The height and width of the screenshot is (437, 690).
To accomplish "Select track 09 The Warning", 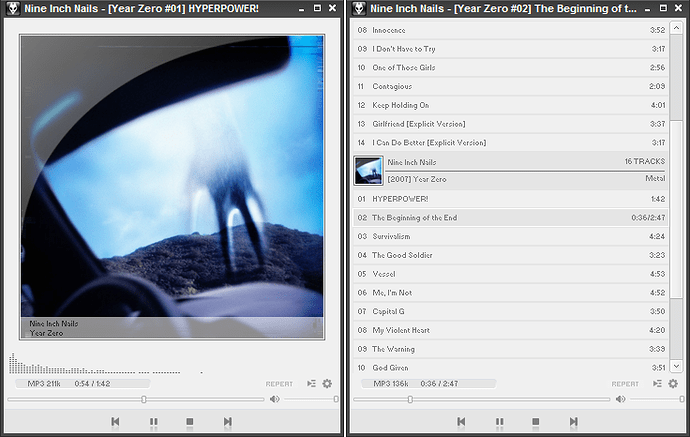I will click(511, 349).
